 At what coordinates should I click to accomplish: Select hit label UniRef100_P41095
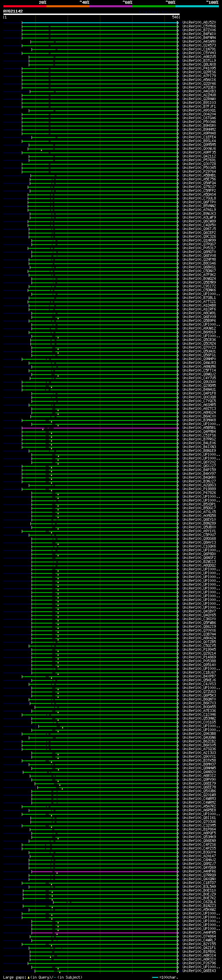coord(199,68)
